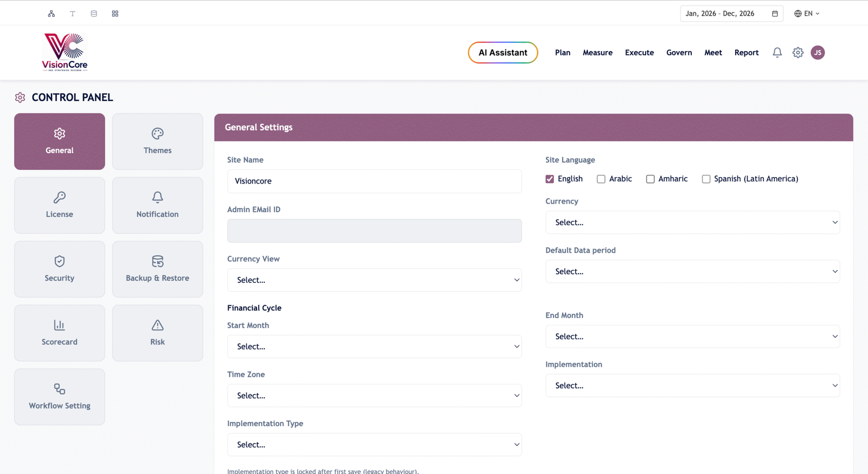Enable Spanish (Latin America) language
This screenshot has width=868, height=474.
(706, 179)
